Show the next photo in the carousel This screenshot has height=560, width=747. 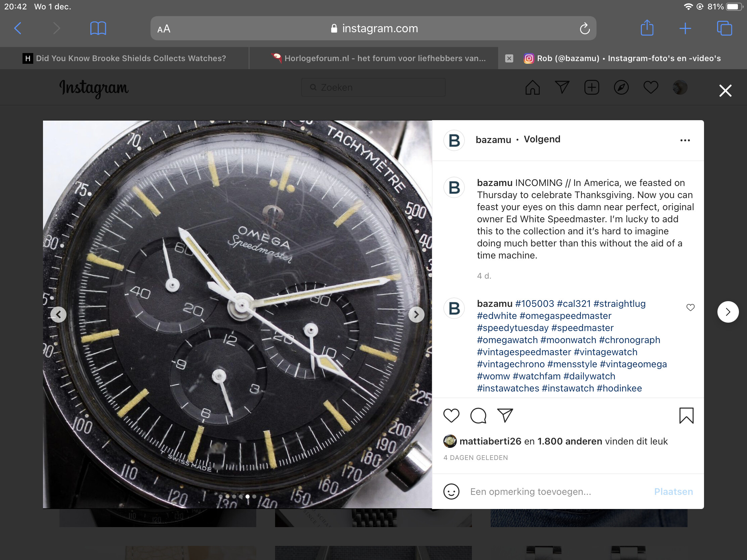[416, 315]
